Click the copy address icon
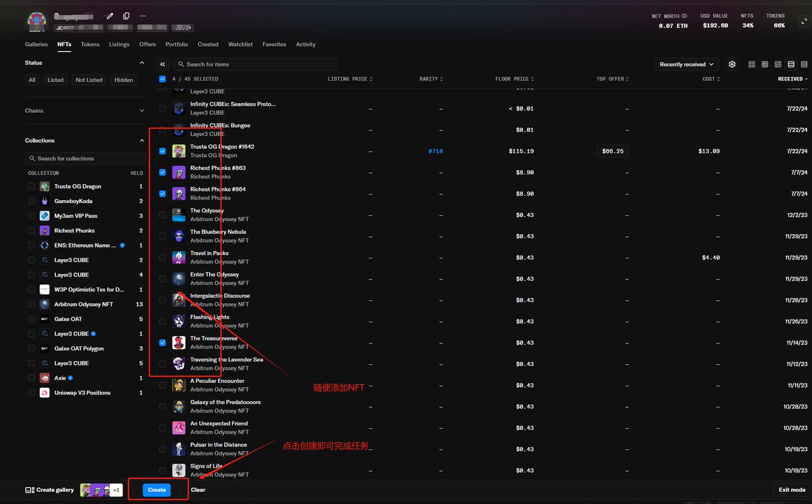Image resolution: width=812 pixels, height=504 pixels. [127, 16]
